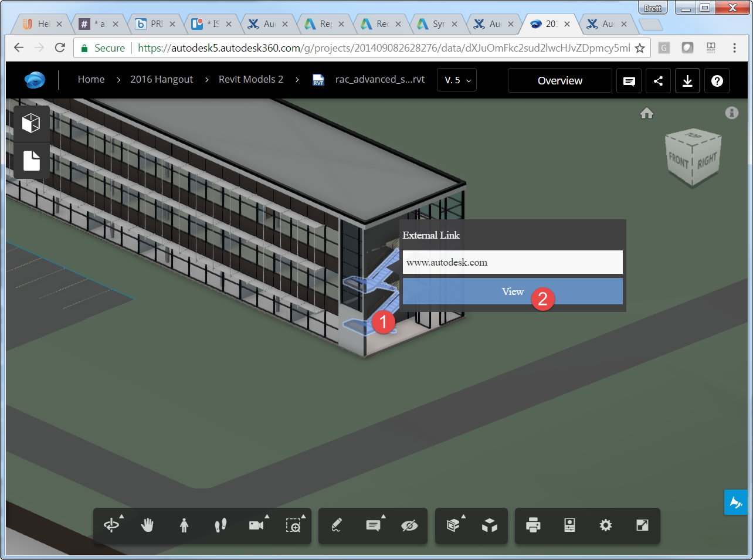This screenshot has height=560, width=753.
Task: Switch to the 2016 Hangout breadcrumb
Action: tap(161, 79)
